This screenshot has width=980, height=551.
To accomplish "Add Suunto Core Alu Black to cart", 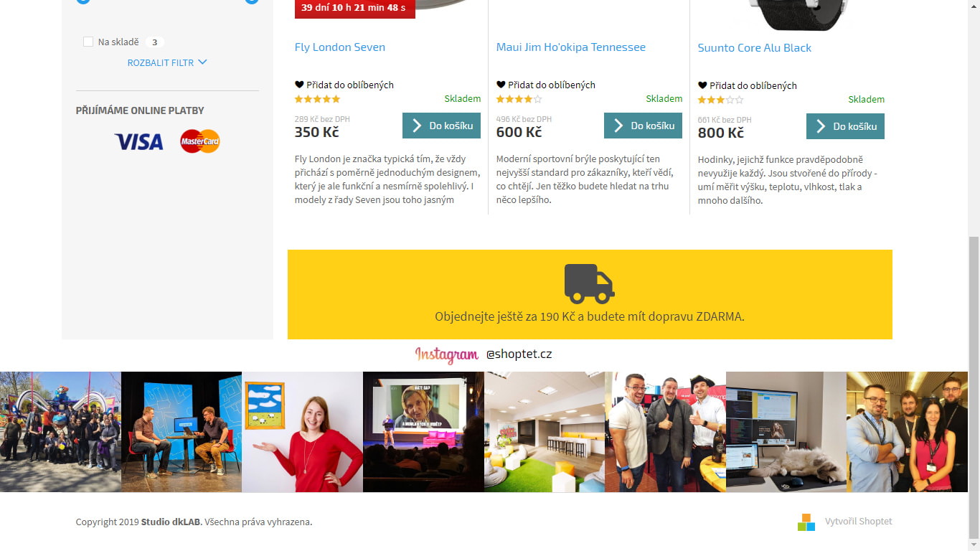I will [845, 126].
